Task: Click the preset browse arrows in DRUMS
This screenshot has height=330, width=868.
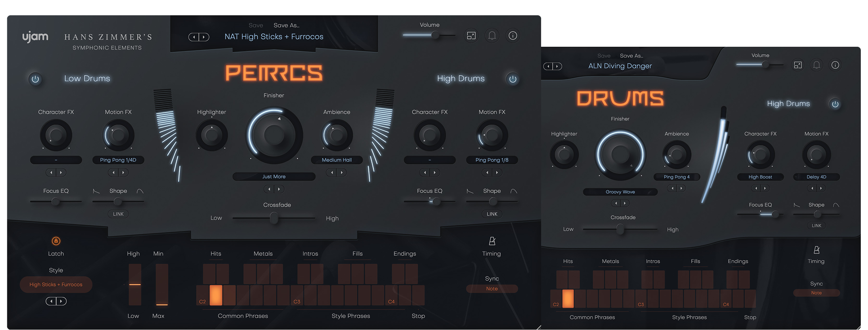Action: pos(553,66)
